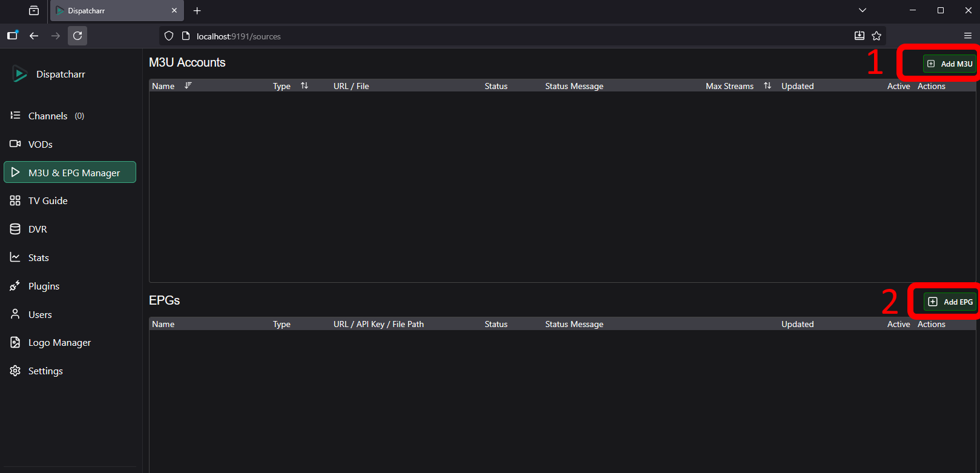Click the Plugins plug icon
Viewport: 980px width, 473px height.
click(x=15, y=286)
